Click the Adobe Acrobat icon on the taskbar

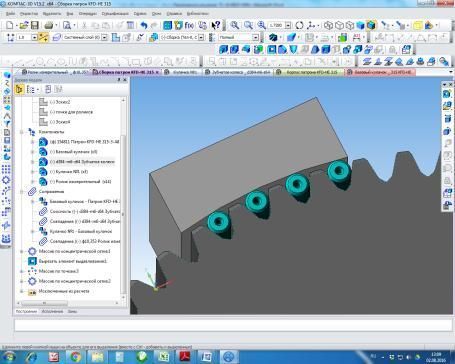pos(185,357)
